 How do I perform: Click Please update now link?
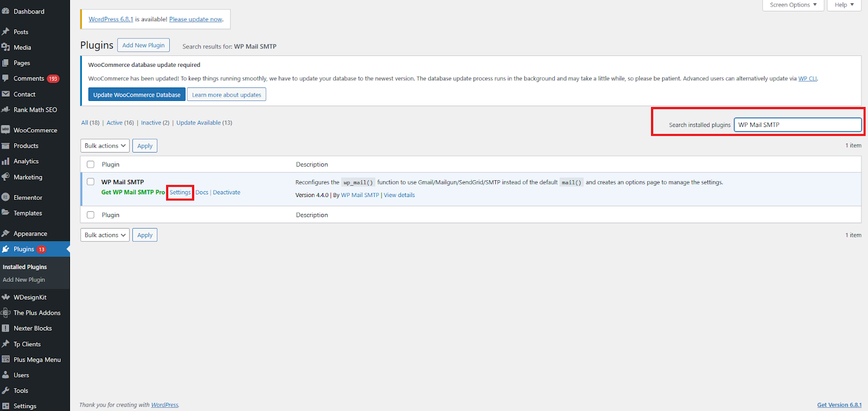point(196,19)
